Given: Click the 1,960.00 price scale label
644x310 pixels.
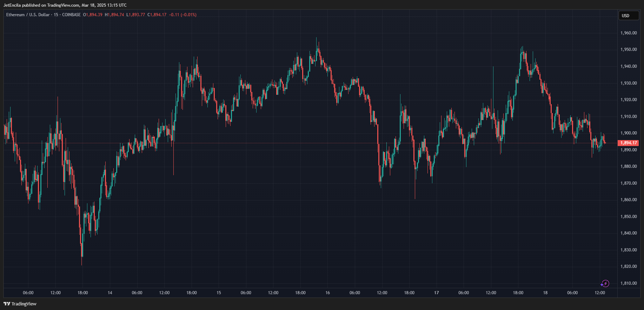Looking at the screenshot, I should (x=629, y=33).
